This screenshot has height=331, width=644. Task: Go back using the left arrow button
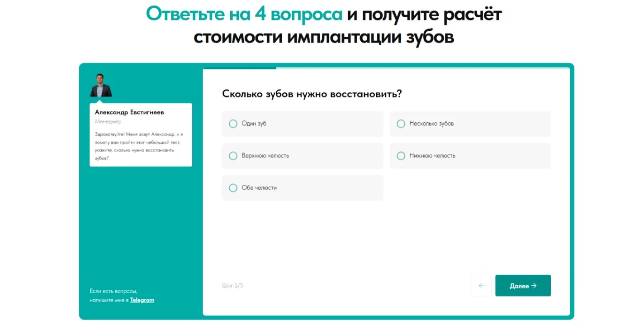481,286
